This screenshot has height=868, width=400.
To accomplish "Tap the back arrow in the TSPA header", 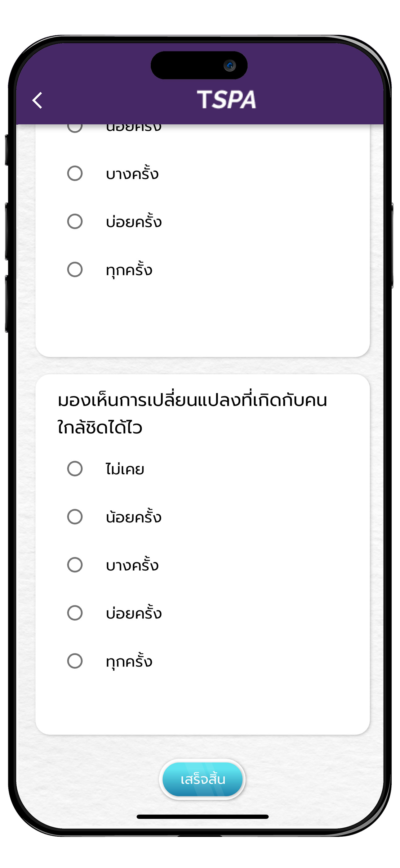I will [x=38, y=100].
